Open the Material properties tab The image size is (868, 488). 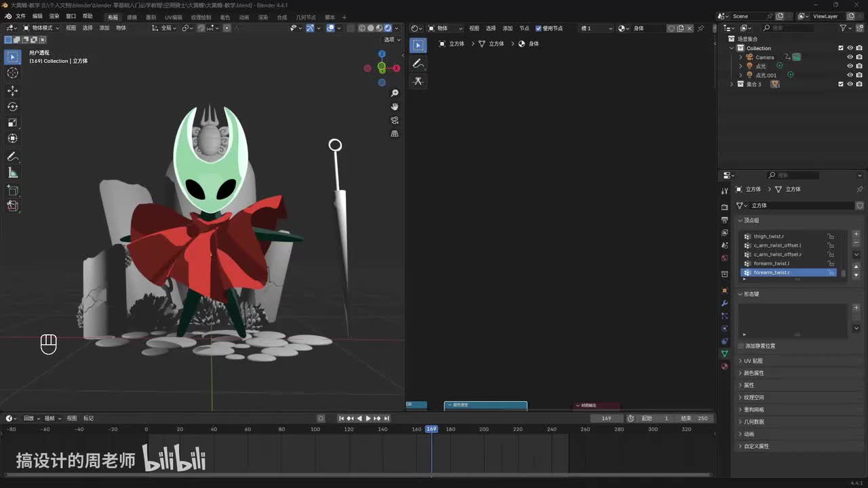point(724,366)
